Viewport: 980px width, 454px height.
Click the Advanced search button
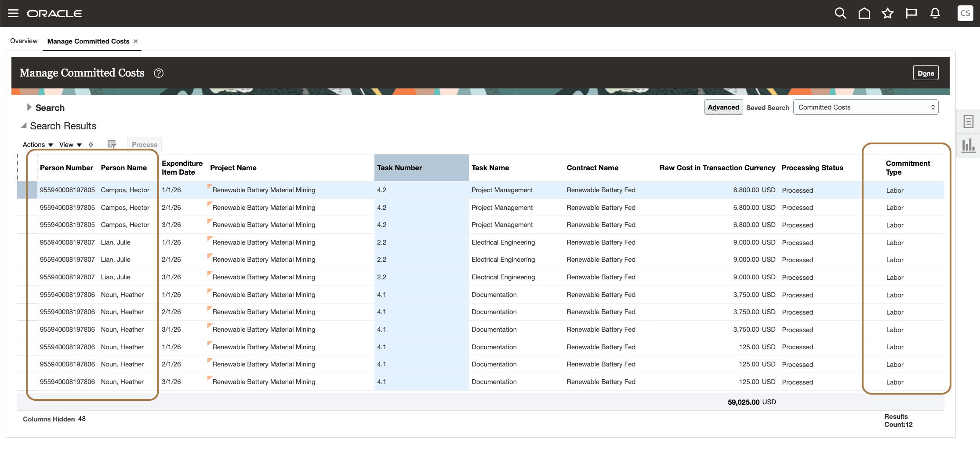tap(723, 107)
